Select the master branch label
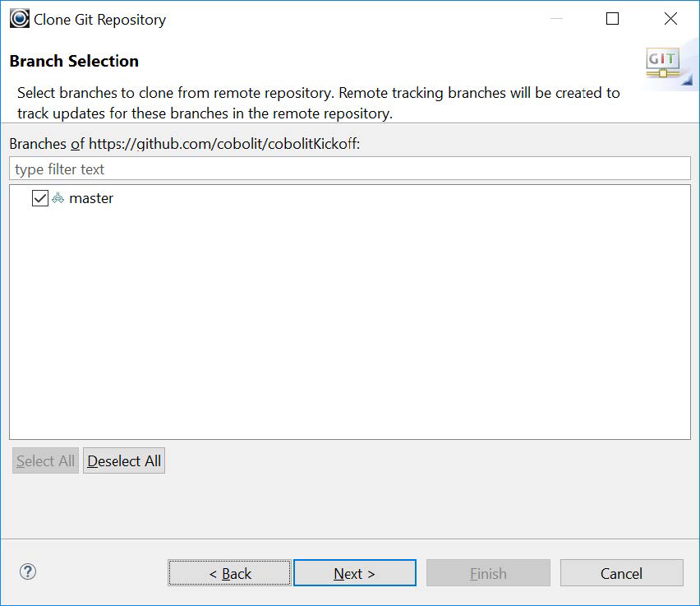This screenshot has height=606, width=700. pos(91,198)
